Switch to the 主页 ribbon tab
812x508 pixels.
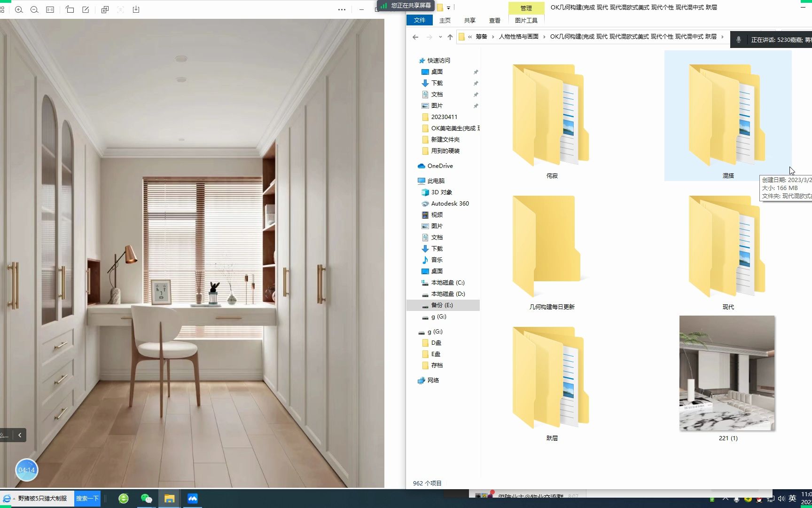click(x=445, y=20)
